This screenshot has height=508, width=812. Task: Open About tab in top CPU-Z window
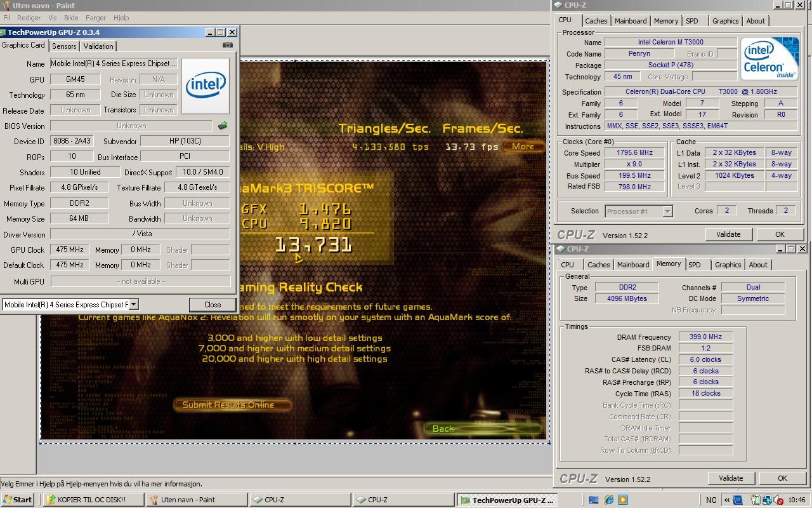[756, 21]
